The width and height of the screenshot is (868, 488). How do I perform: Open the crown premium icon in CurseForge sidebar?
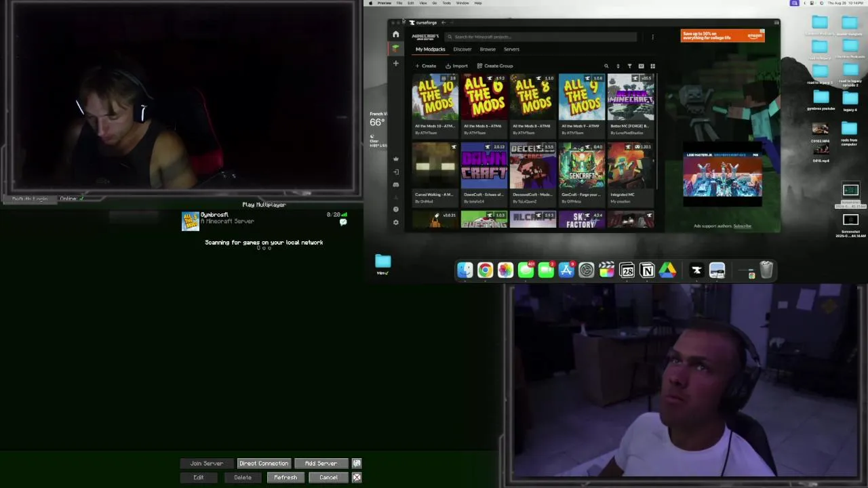tap(396, 159)
